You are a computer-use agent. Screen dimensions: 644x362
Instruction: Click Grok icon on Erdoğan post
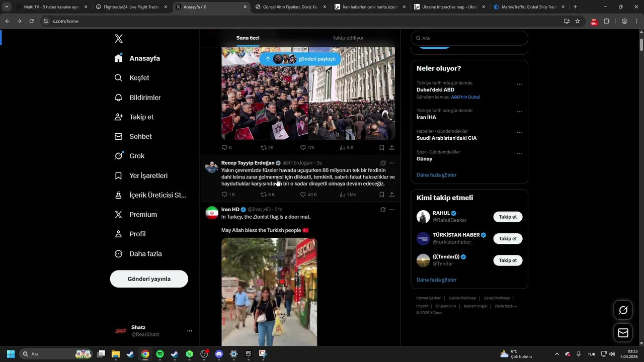tap(383, 163)
